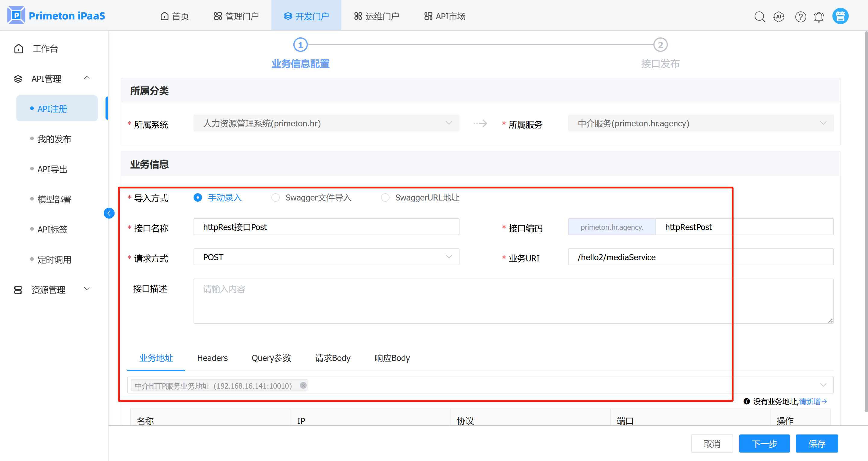Image resolution: width=868 pixels, height=461 pixels.
Task: Select the 手动录入 radio option
Action: coord(198,197)
